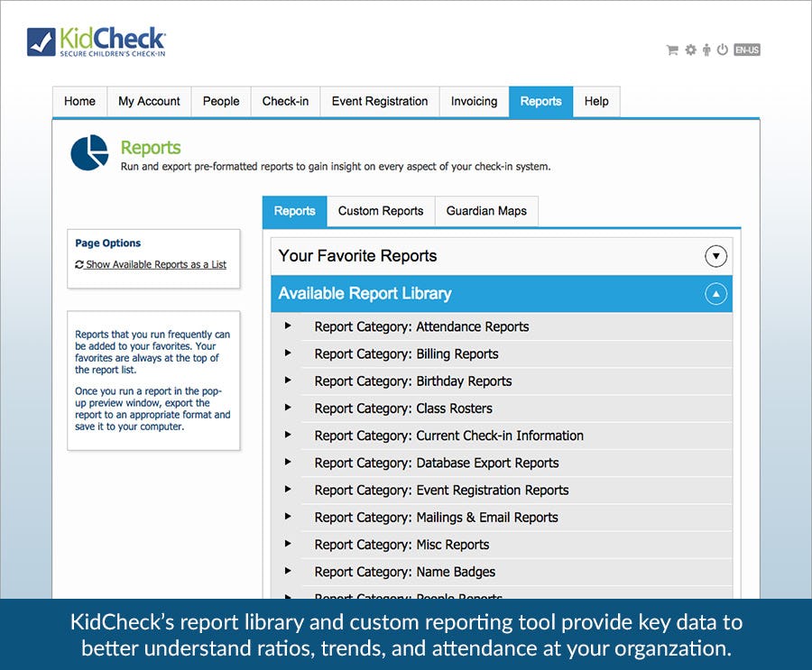Open the Guardian Maps tab
Viewport: 812px width, 670px height.
[x=486, y=211]
